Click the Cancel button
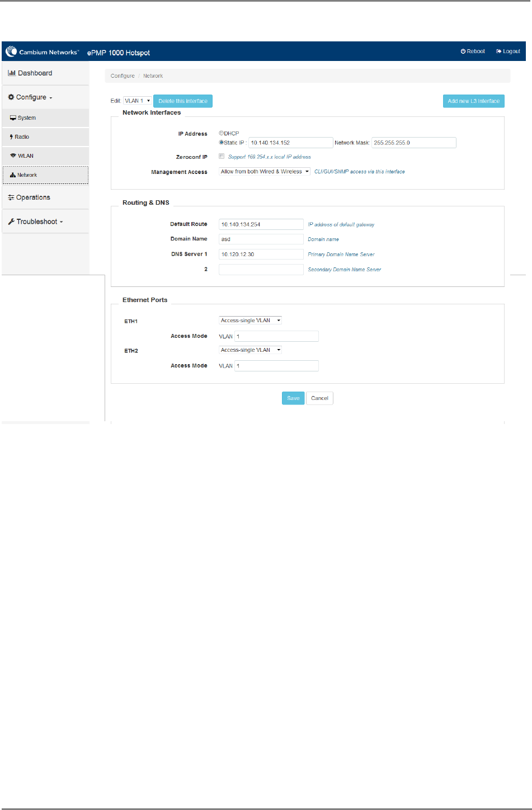This screenshot has height=810, width=532. coord(319,398)
